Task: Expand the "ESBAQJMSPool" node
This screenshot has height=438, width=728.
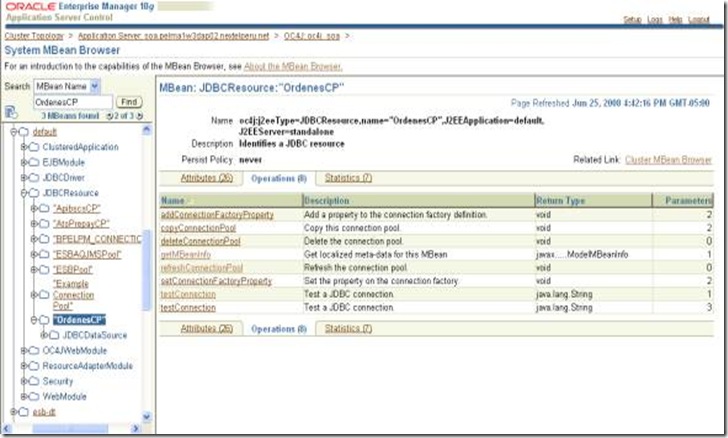Action: (34, 255)
